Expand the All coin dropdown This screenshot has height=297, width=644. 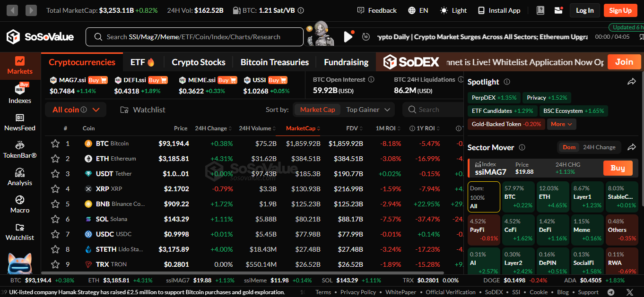click(x=76, y=110)
